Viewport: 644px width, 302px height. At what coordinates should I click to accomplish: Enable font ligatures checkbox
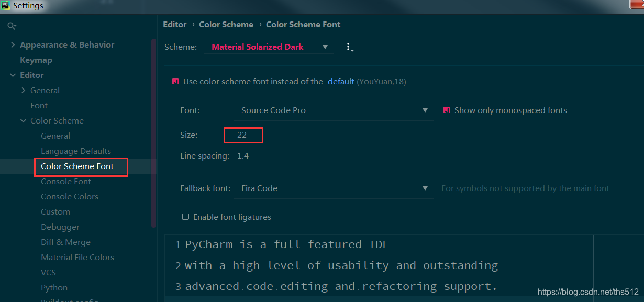coord(185,217)
